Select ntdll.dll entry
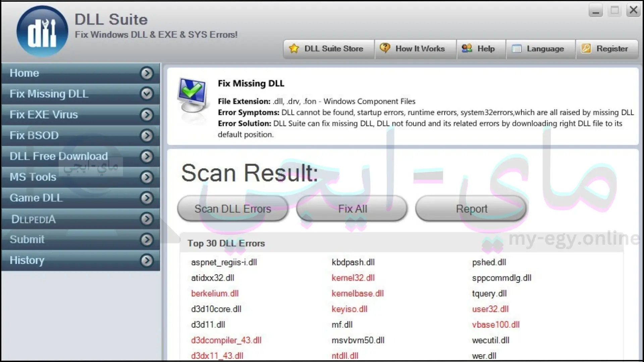The image size is (644, 362). click(x=345, y=356)
